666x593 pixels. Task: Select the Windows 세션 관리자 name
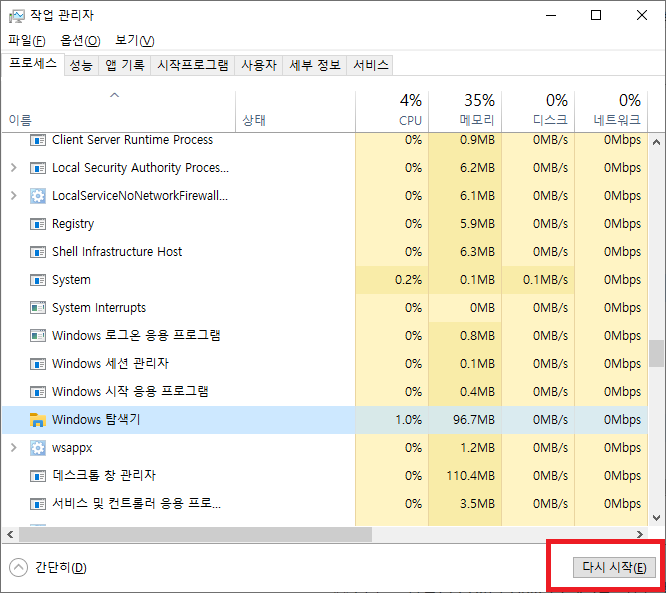click(110, 364)
